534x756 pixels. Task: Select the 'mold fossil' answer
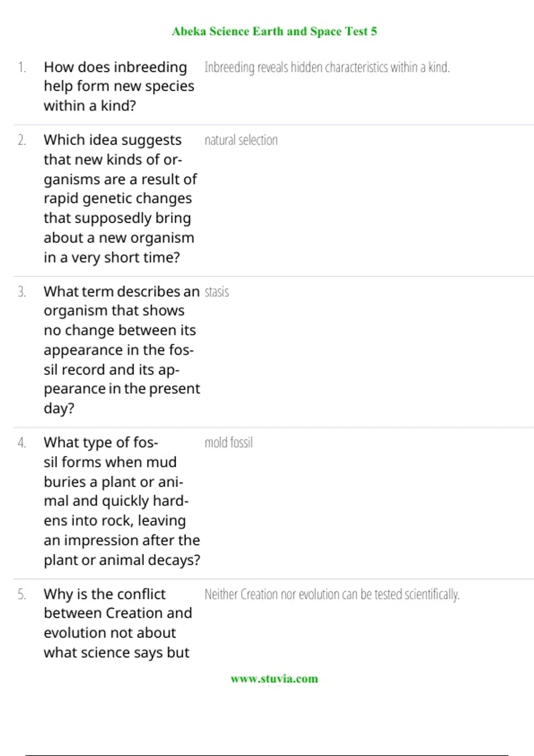pos(229,442)
